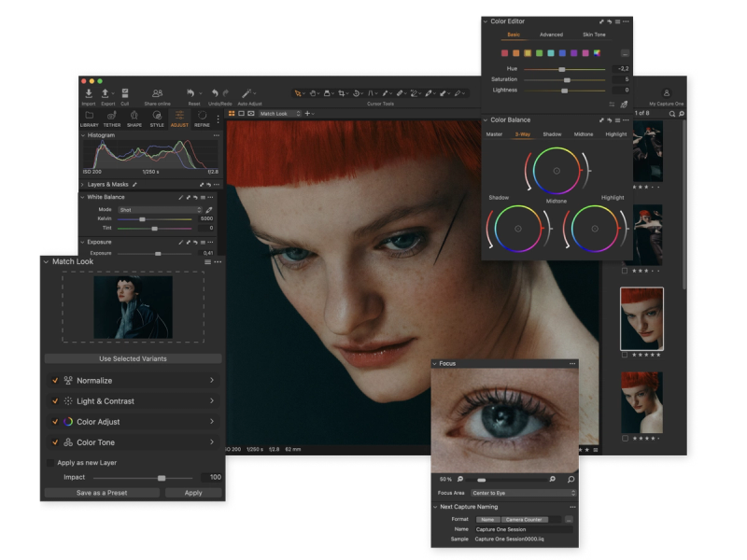The height and width of the screenshot is (560, 747).
Task: Open Focus panel three-dots menu
Action: tap(572, 363)
